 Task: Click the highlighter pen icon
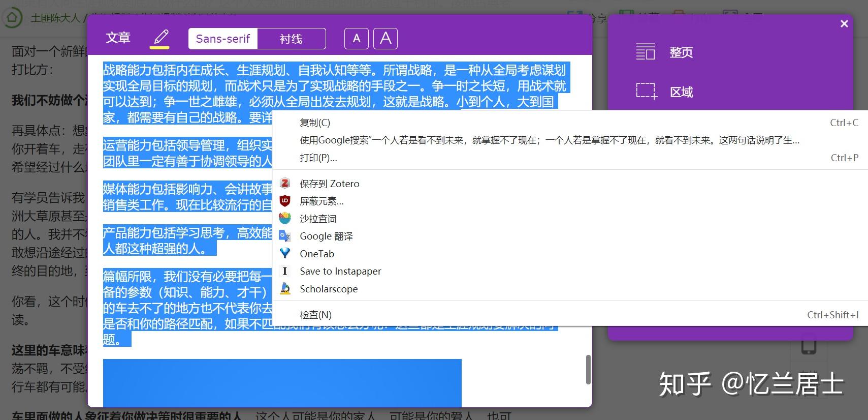[160, 38]
